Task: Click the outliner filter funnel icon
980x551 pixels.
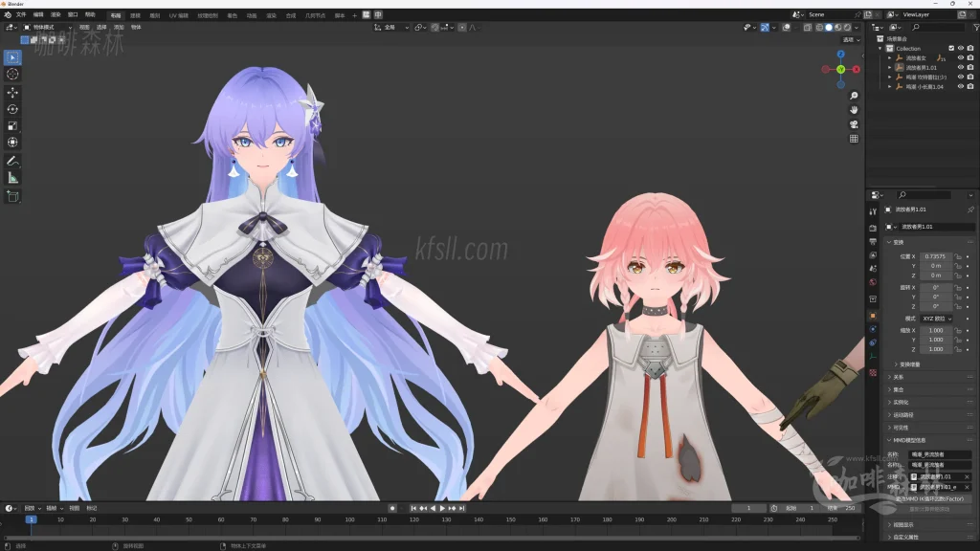Action: pyautogui.click(x=976, y=28)
